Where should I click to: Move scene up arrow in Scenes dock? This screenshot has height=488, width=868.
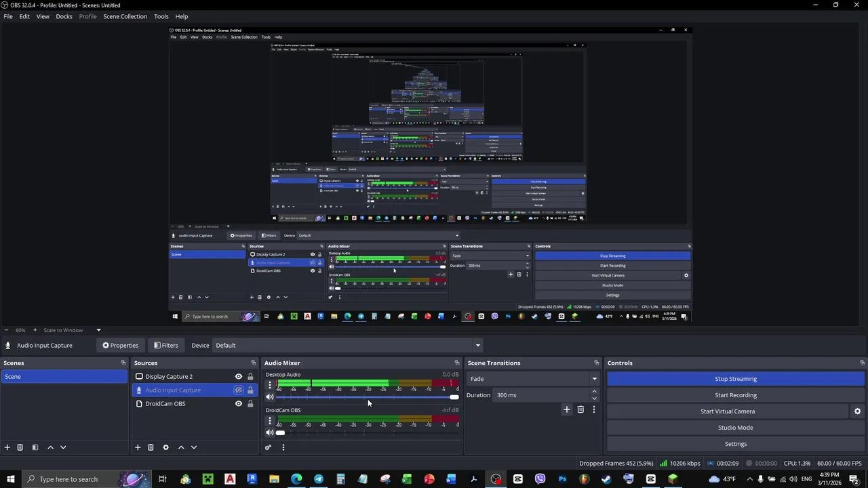point(50,447)
